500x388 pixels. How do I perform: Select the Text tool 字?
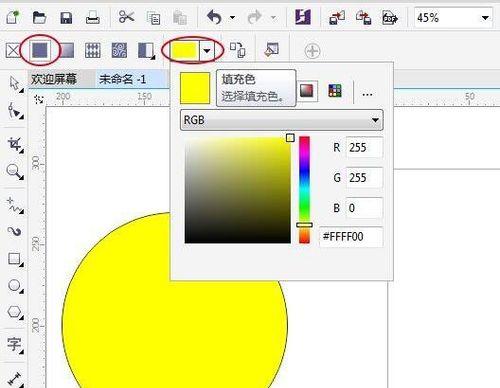15,344
